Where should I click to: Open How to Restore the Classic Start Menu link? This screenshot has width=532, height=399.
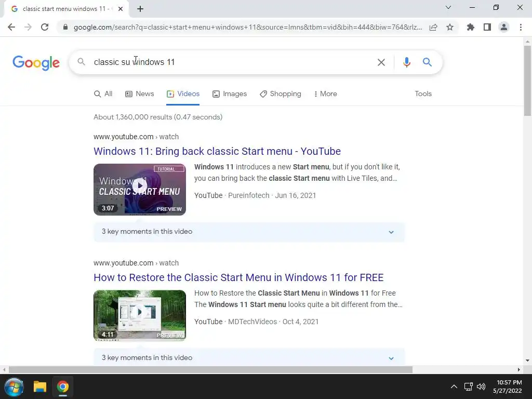238,277
